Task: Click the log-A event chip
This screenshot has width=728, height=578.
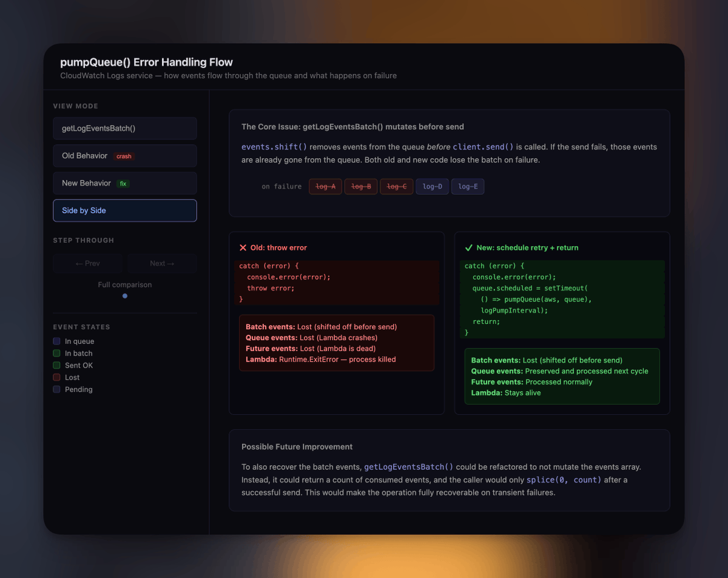Action: point(326,186)
